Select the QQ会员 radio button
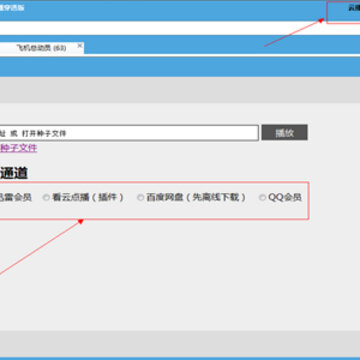 coord(263,197)
